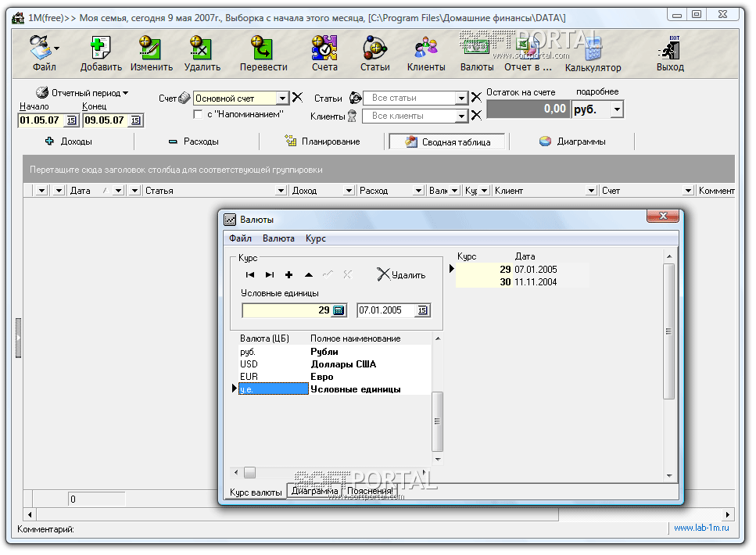Open the Расход column filter arrow
This screenshot has width=756, height=555.
[x=418, y=191]
